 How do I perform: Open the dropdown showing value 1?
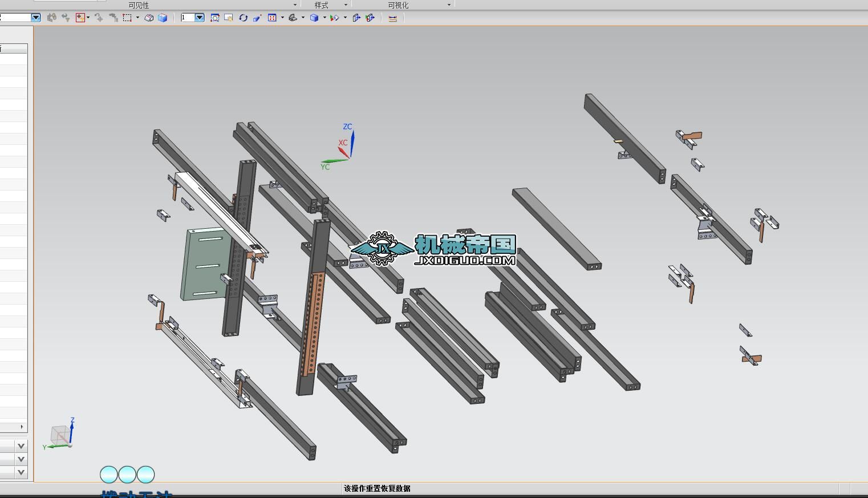200,18
